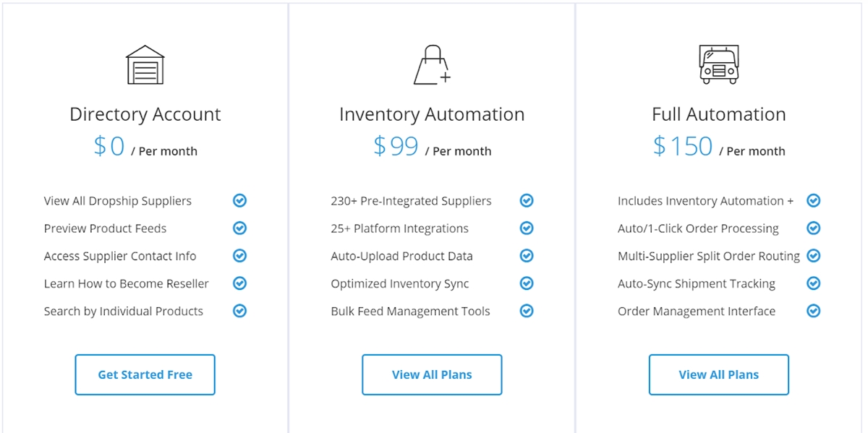Screen dimensions: 868x433
Task: Click the checkmark beside Auto-Sync Shipment Tracking
Action: coord(814,283)
